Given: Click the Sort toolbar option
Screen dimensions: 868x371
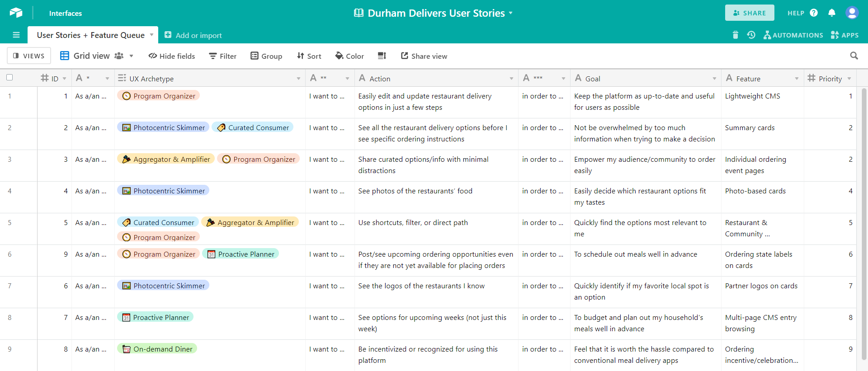Looking at the screenshot, I should 309,56.
